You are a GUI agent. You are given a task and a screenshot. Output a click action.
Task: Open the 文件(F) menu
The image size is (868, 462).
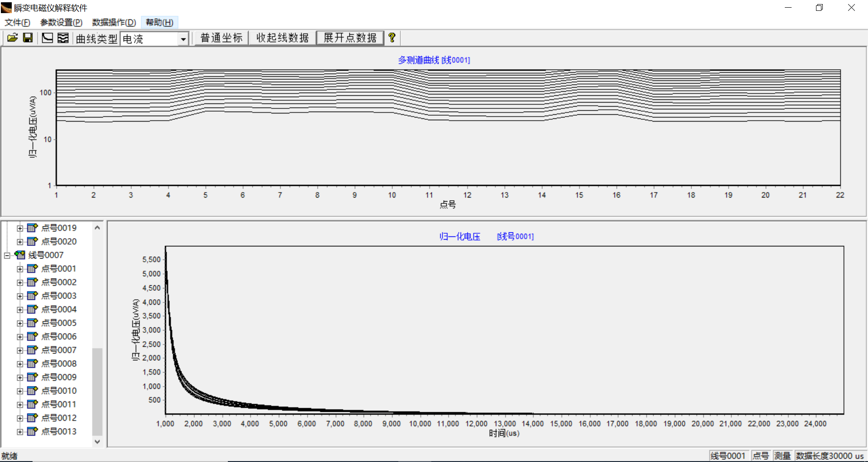[x=17, y=23]
